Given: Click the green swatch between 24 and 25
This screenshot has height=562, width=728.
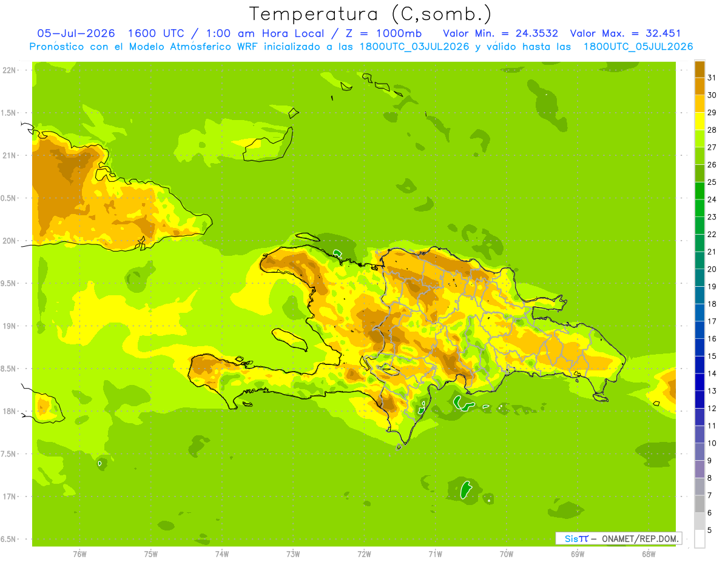Looking at the screenshot, I should tap(699, 191).
